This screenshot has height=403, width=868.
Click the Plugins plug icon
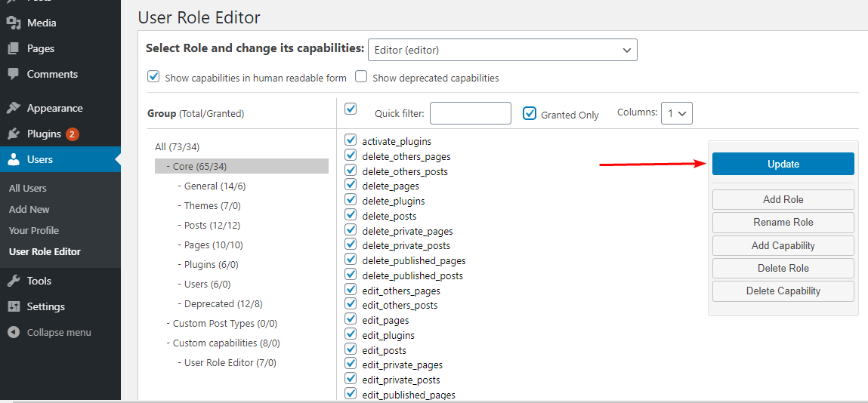click(x=14, y=134)
